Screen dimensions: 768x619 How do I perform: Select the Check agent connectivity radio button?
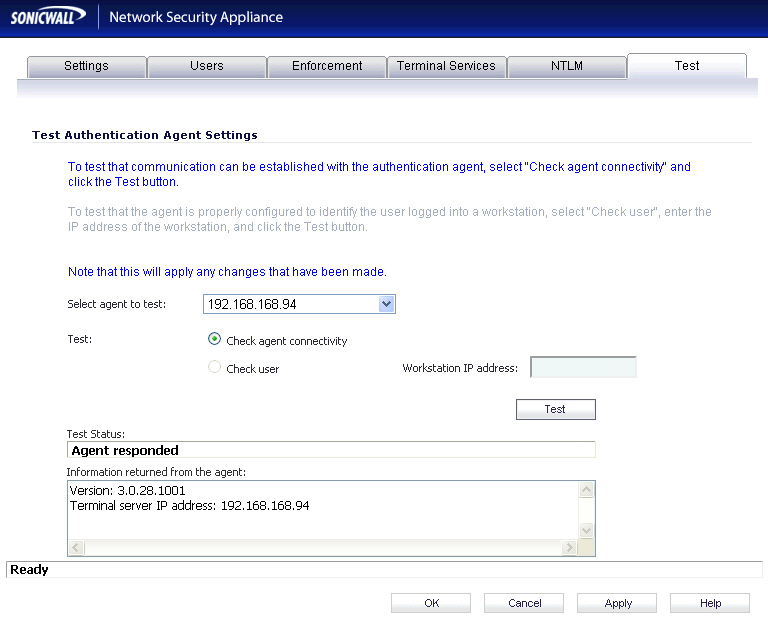(215, 340)
